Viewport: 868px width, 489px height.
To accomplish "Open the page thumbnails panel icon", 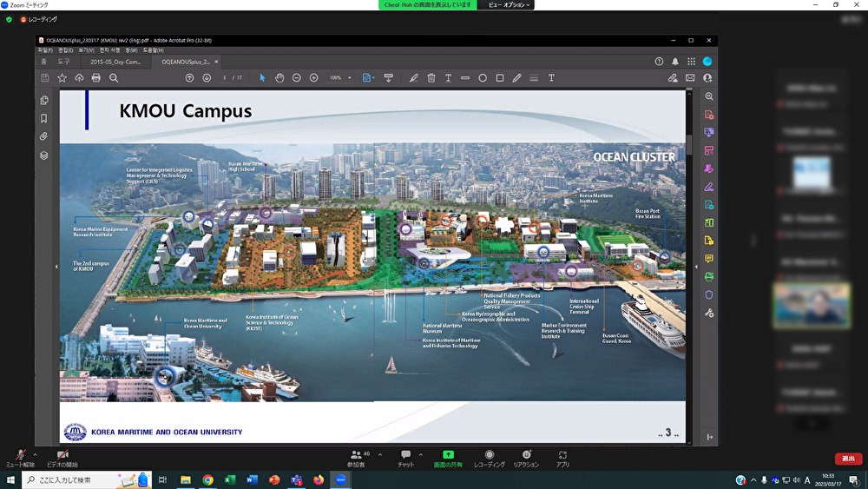I will tap(43, 100).
